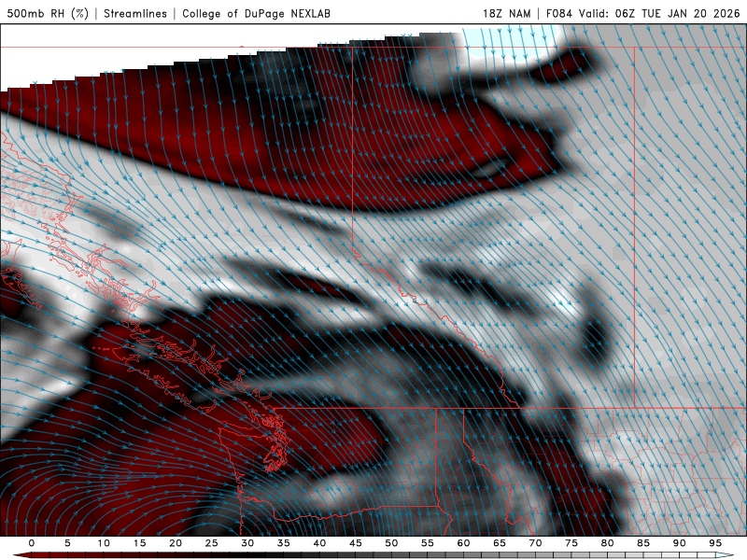Click the "20" scale value
The height and width of the screenshot is (560, 747).
pos(176,543)
